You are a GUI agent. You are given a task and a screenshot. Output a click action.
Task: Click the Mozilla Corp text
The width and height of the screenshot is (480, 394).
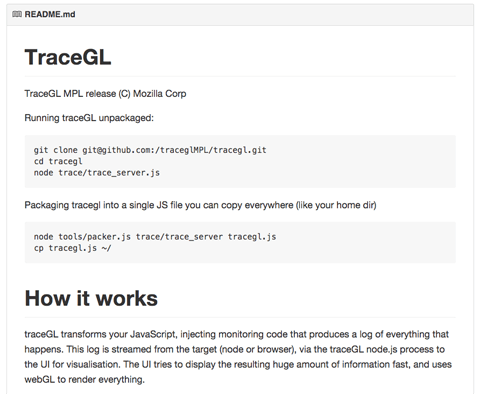coord(160,94)
